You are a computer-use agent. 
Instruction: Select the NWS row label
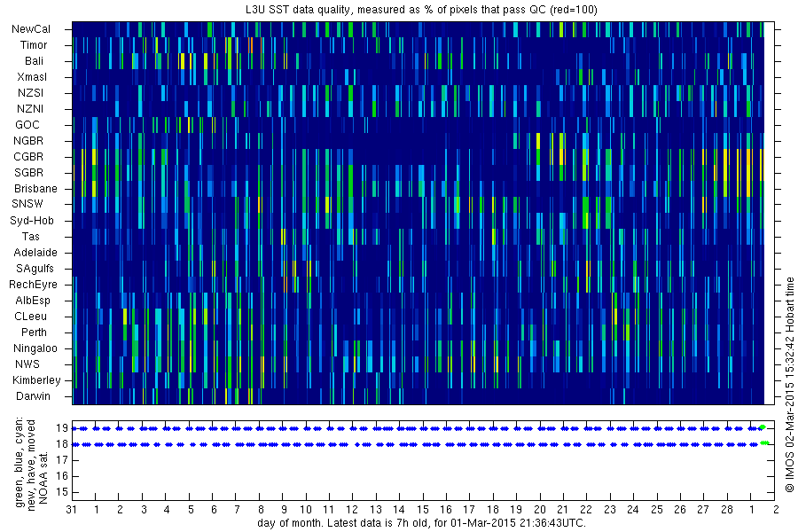click(x=27, y=364)
